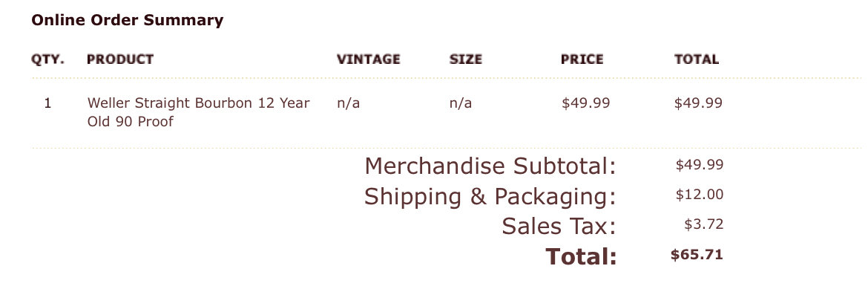Screen dimensions: 868x289
Task: Click the Sales Tax label
Action: 559,227
